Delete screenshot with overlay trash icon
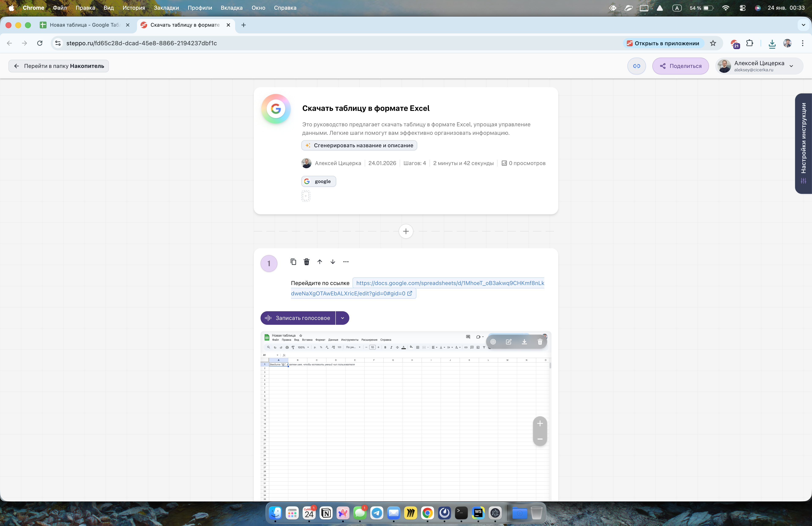The height and width of the screenshot is (526, 812). click(540, 342)
